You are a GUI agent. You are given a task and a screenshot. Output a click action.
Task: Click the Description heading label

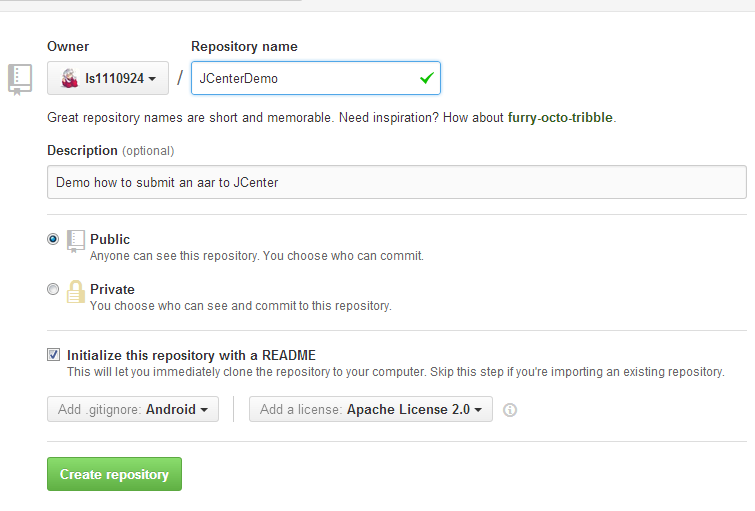(x=82, y=150)
